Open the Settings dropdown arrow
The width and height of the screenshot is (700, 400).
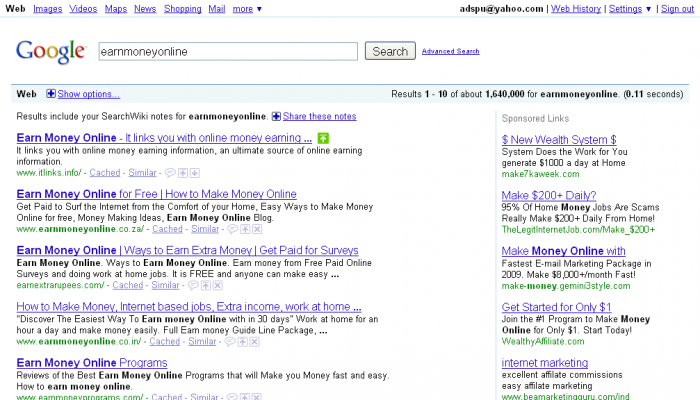point(648,9)
